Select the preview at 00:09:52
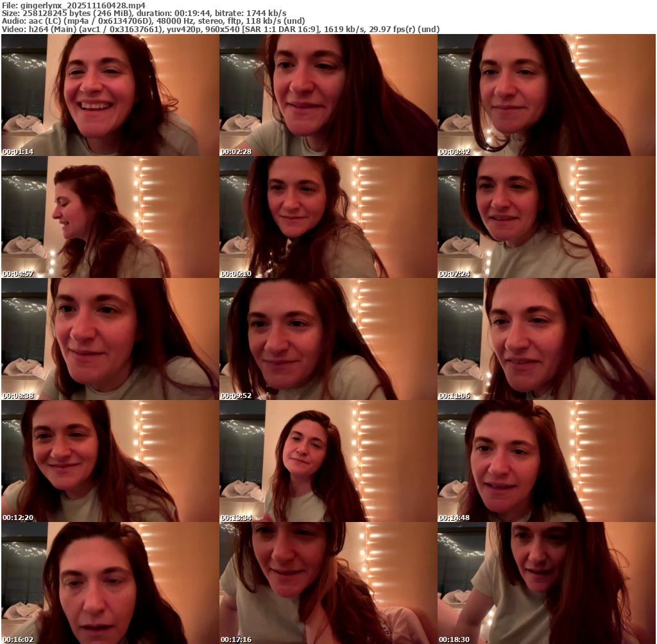The image size is (657, 644). coord(328,339)
